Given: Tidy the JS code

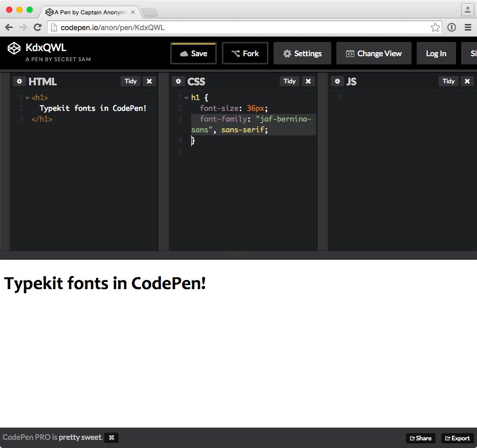Looking at the screenshot, I should (x=449, y=81).
